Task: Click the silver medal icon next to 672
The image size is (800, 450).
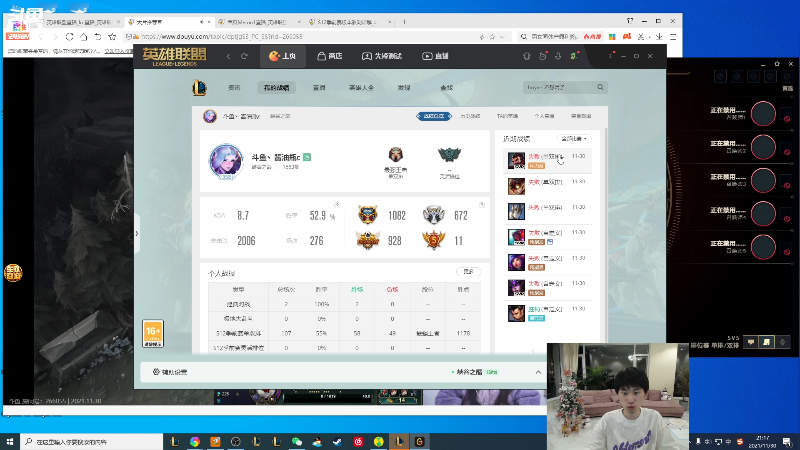Action: (434, 215)
